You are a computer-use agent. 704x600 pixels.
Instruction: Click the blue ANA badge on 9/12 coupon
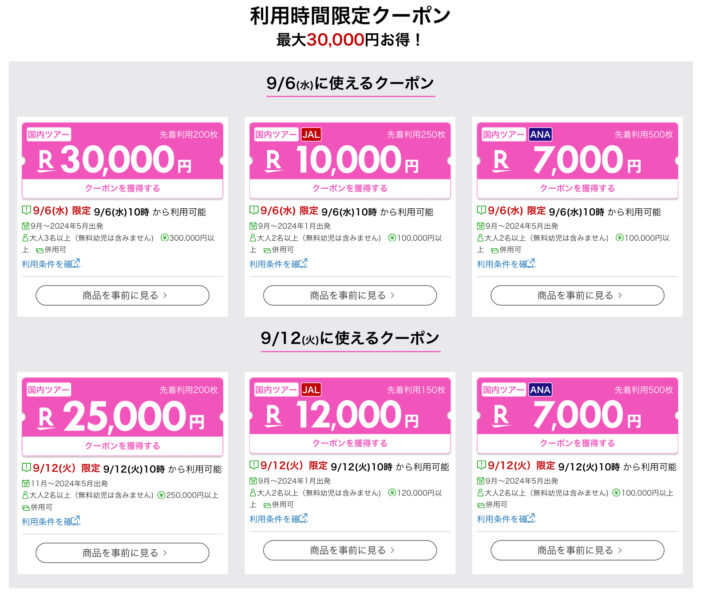click(x=540, y=389)
